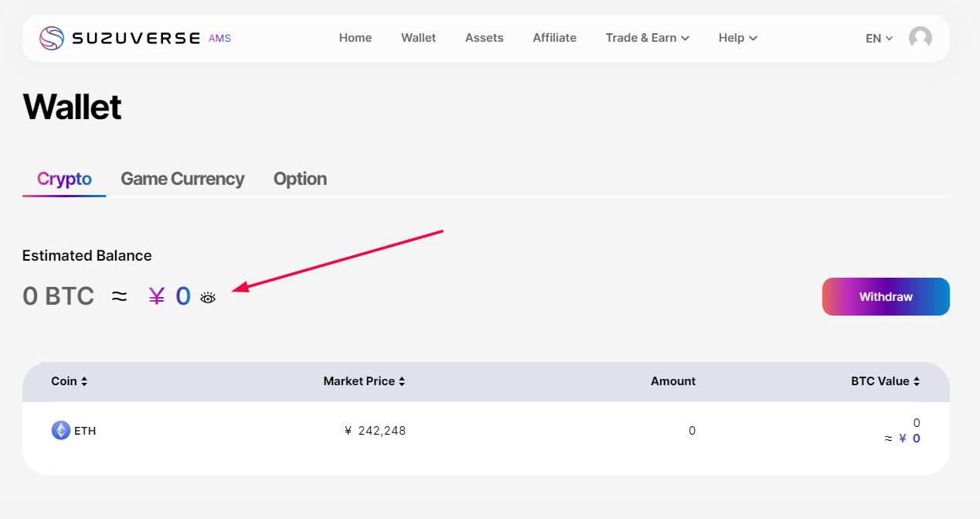Click the SUZUVERSE AMS brand text
Image resolution: width=980 pixels, height=519 pixels.
pos(151,38)
